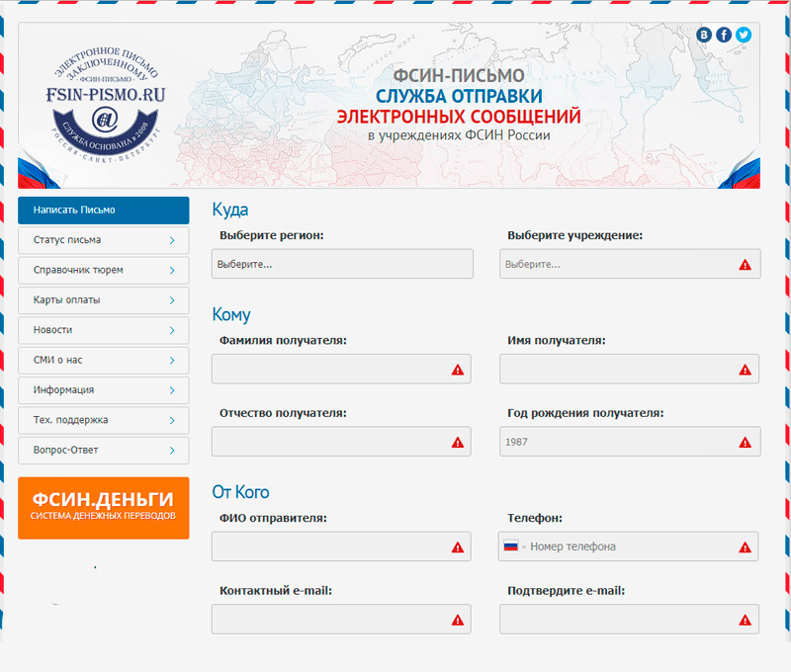Open the Twitter social icon
Viewport: 791px width, 672px height.
(744, 35)
